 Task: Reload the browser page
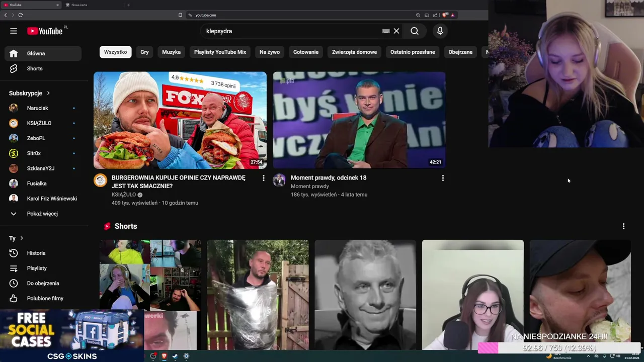click(x=21, y=15)
